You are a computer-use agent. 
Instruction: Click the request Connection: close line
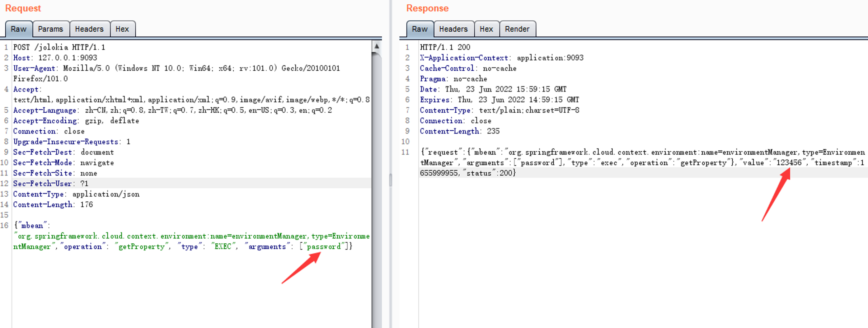(49, 131)
